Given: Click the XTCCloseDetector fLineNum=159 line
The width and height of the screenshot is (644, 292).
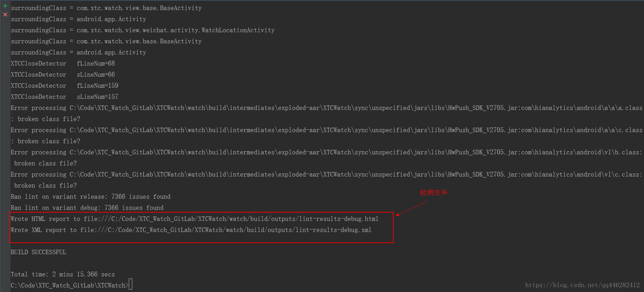Looking at the screenshot, I should 64,86.
